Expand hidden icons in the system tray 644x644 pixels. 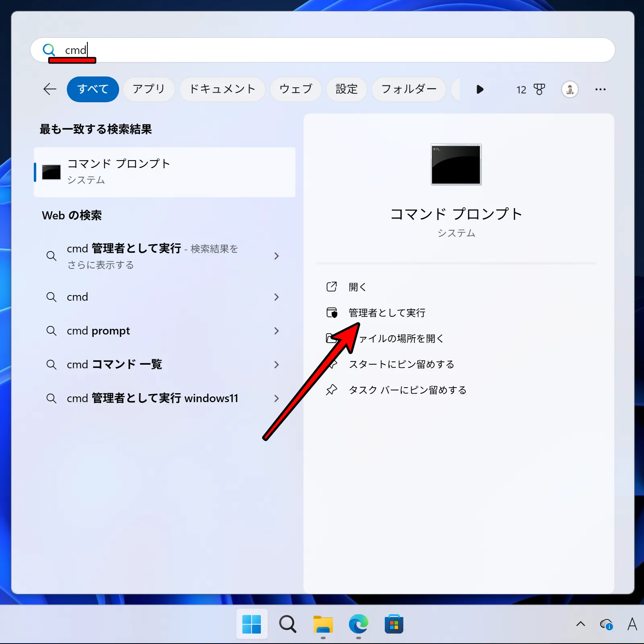click(581, 624)
